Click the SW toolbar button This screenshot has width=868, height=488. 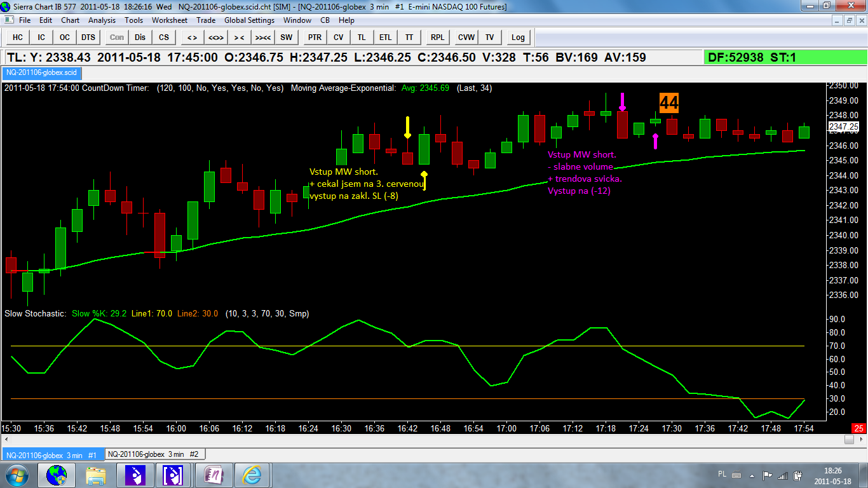coord(287,37)
